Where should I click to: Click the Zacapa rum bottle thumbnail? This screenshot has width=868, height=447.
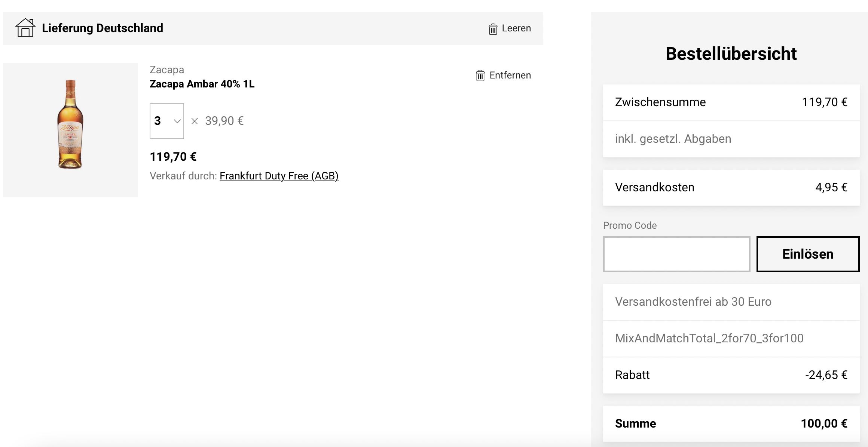click(x=70, y=130)
